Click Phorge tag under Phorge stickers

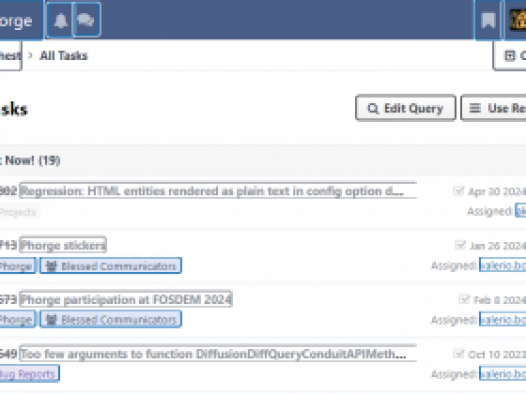[17, 266]
